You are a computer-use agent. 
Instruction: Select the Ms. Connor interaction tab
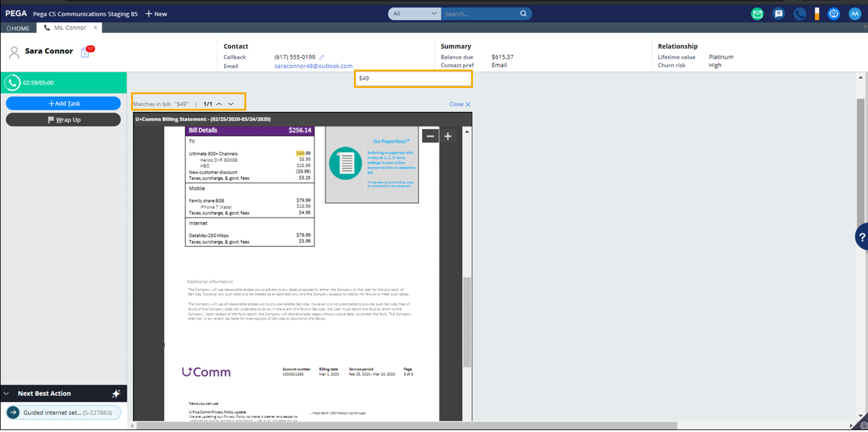coord(70,28)
